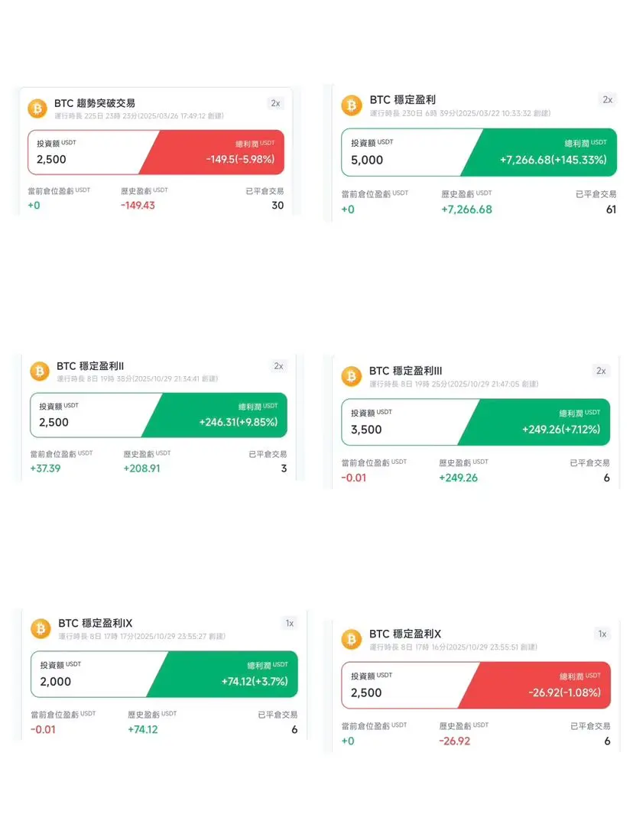Click 2x leverage badge on 趨勢突破交易 card
This screenshot has height=840, width=633.
(275, 103)
